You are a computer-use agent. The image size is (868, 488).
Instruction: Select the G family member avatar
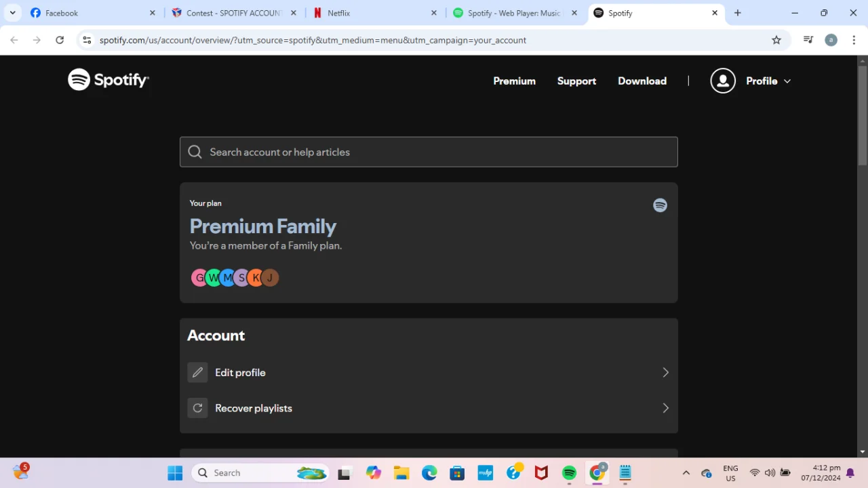coord(198,278)
